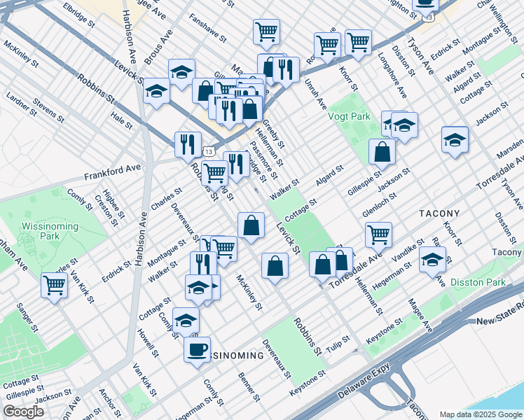Open the shopping bag marker right of McKinley St

(275, 267)
